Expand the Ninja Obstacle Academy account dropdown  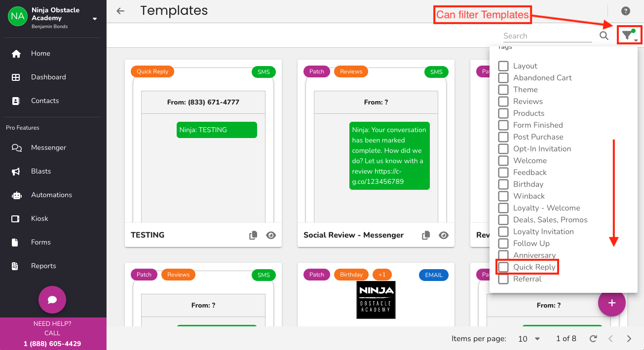tap(95, 19)
